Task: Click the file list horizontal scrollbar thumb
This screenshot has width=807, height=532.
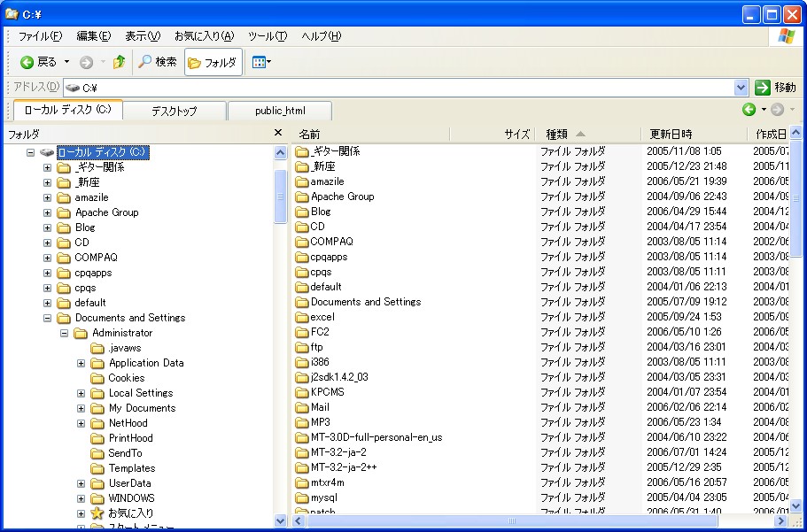Action: coord(512,520)
